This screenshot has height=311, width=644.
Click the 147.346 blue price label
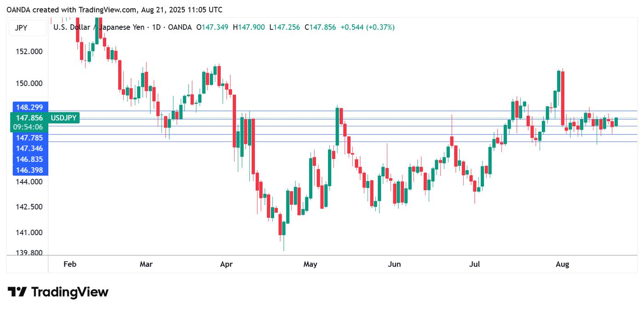point(29,148)
